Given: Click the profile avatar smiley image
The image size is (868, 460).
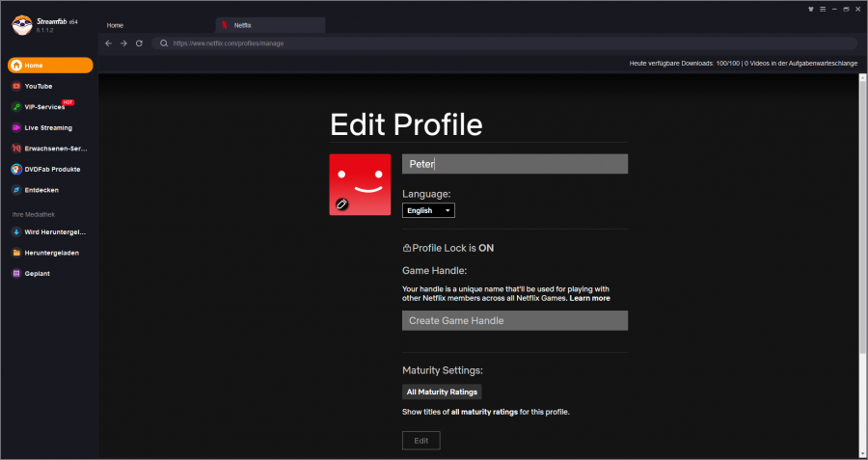Looking at the screenshot, I should tap(360, 185).
